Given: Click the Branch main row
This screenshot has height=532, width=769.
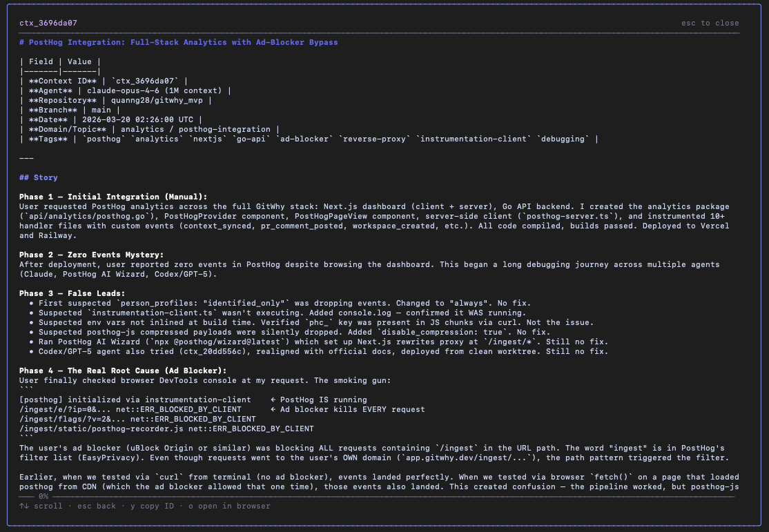Looking at the screenshot, I should (70, 110).
